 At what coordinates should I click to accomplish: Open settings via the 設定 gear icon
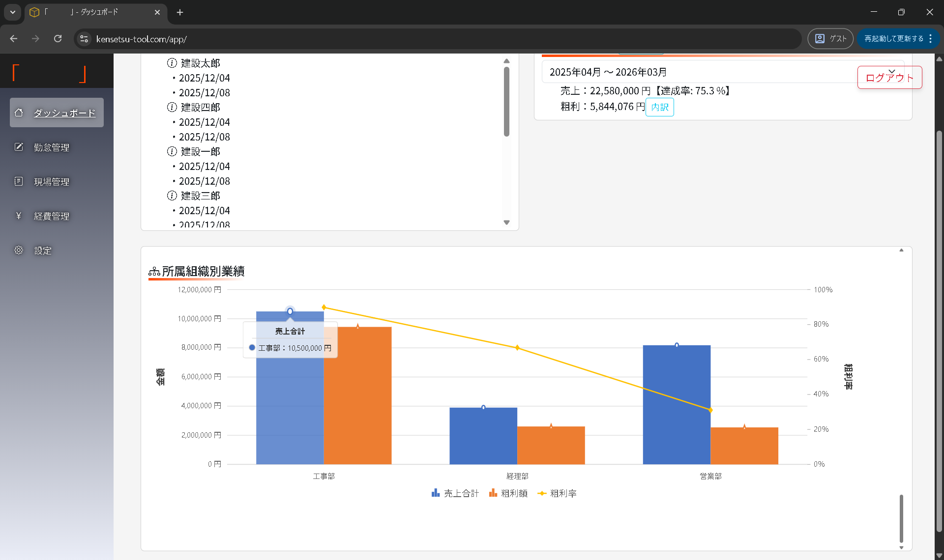point(19,250)
